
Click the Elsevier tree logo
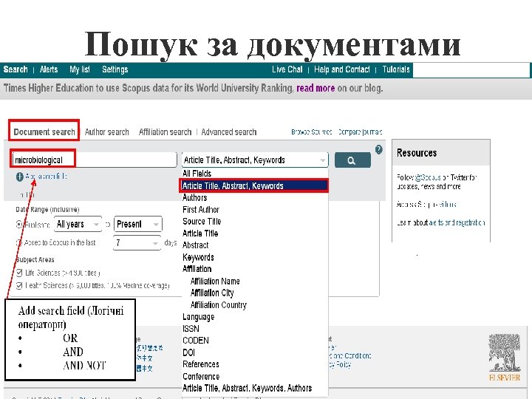(x=504, y=358)
